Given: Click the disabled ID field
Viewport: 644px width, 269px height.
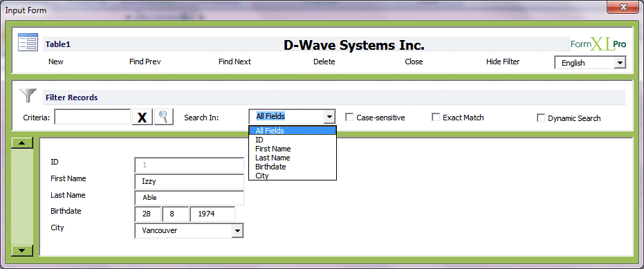Looking at the screenshot, I should tap(190, 165).
